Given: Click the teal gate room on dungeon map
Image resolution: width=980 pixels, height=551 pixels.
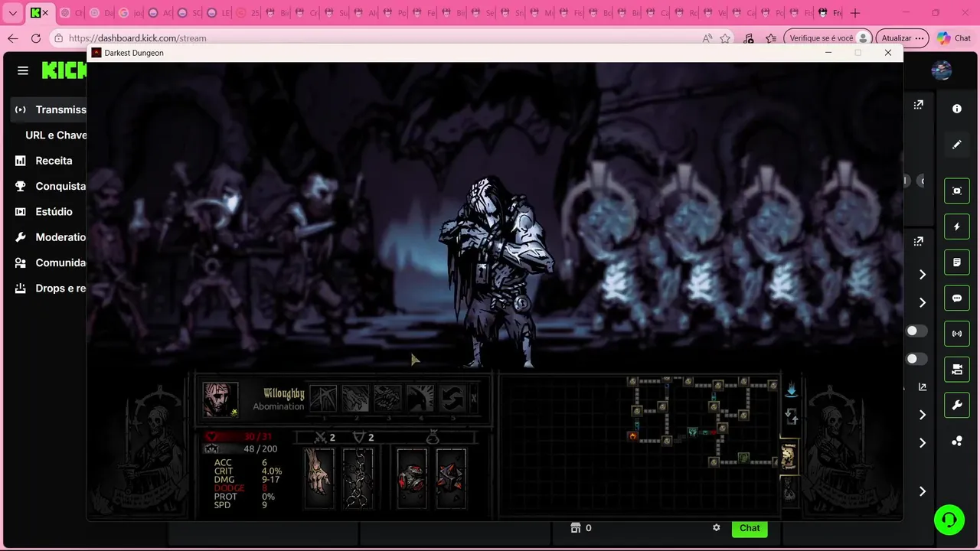Looking at the screenshot, I should 692,432.
